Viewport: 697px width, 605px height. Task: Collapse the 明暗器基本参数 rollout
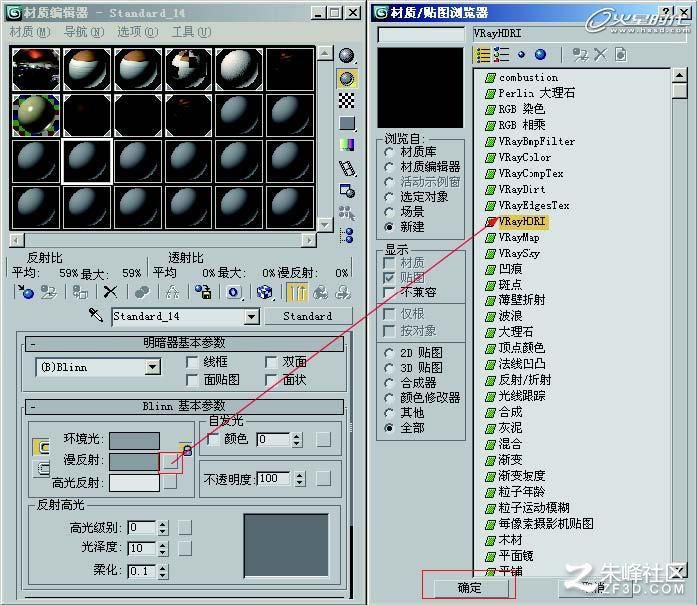point(184,343)
